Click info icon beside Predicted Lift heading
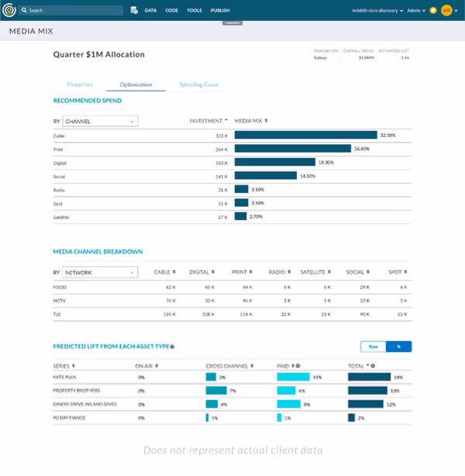 (x=172, y=347)
